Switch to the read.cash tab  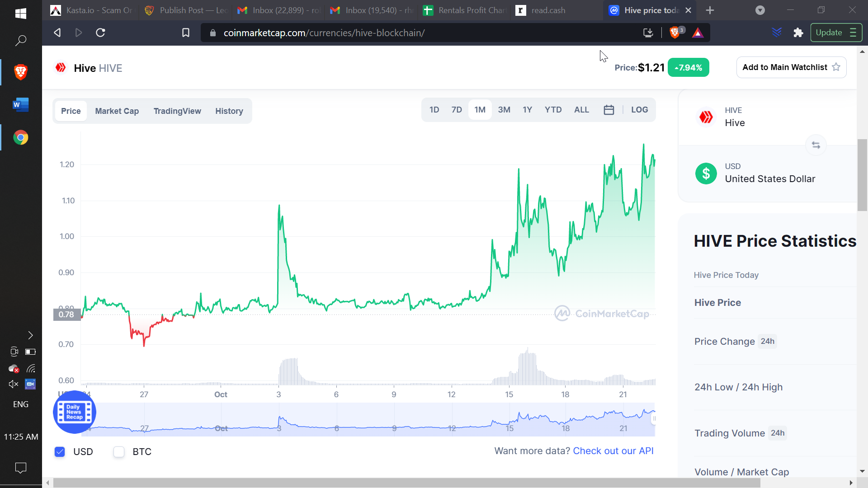(x=556, y=10)
